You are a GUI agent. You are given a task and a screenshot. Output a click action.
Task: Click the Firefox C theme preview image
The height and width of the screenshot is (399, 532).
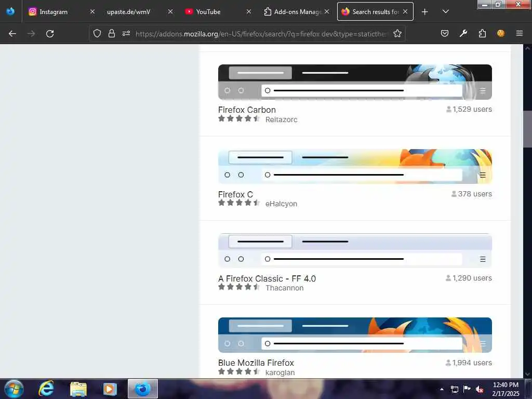point(355,166)
